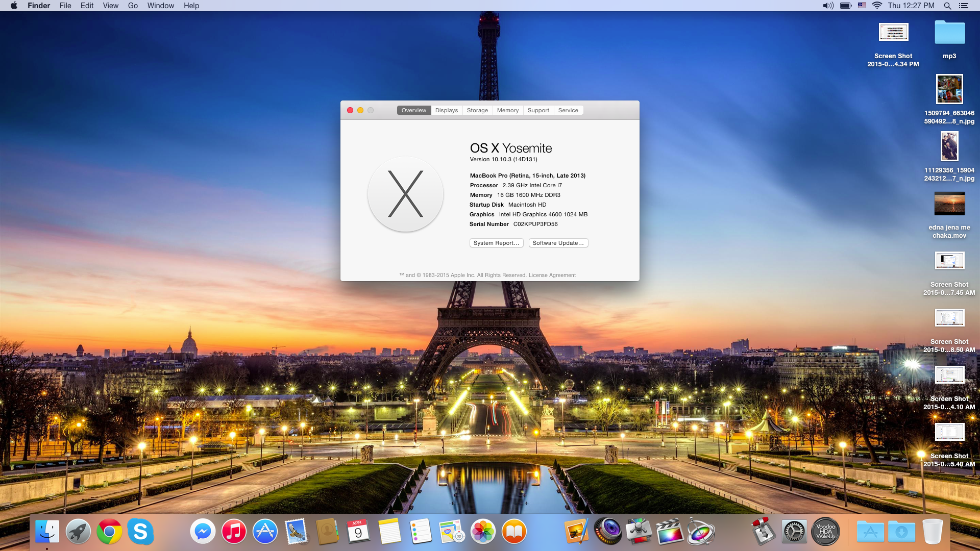Open Applications folder stack in Dock
980x551 pixels.
[870, 532]
